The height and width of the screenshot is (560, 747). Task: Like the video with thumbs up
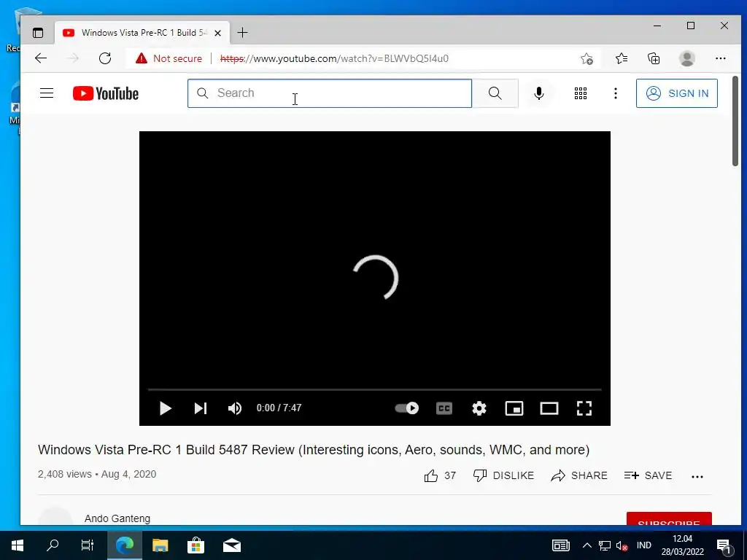click(x=440, y=475)
